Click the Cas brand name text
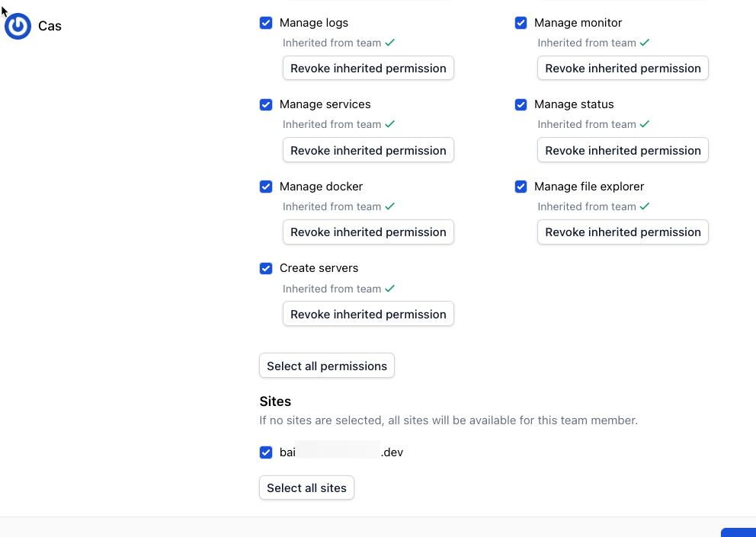The height and width of the screenshot is (537, 756). click(50, 27)
